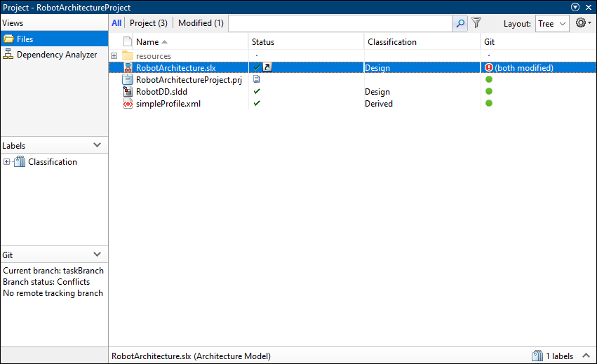Click the labels icon in status bar
597x364 pixels.
coord(537,356)
